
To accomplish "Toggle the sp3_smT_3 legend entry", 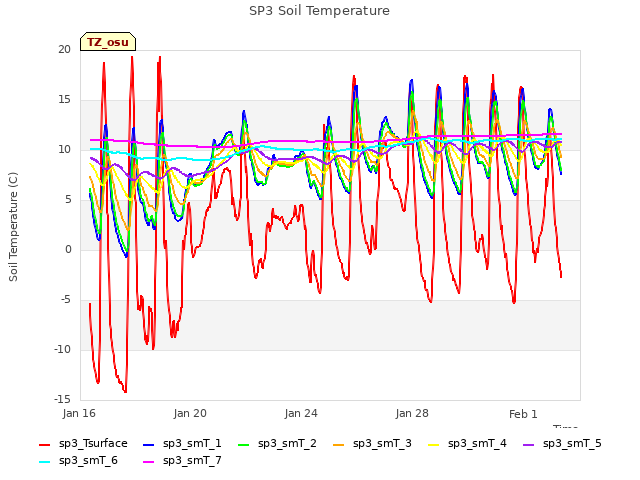I will pyautogui.click(x=372, y=444).
